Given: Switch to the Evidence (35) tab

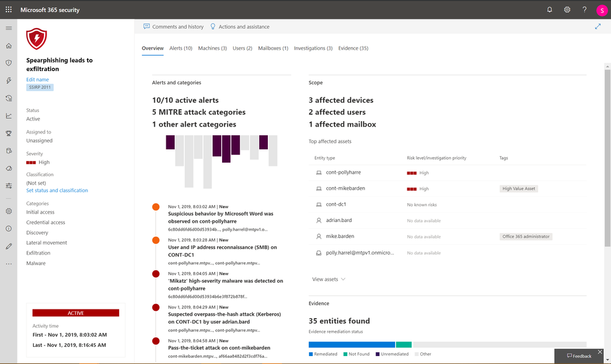Looking at the screenshot, I should (354, 48).
